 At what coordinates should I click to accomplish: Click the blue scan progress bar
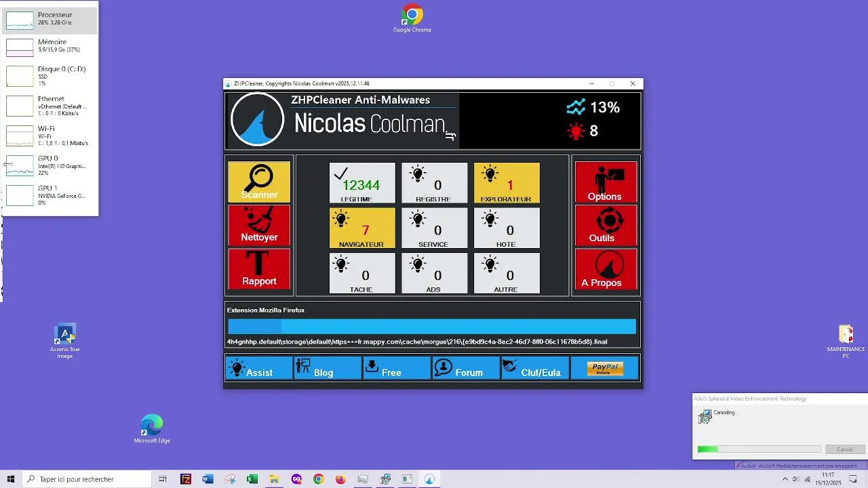click(x=432, y=327)
